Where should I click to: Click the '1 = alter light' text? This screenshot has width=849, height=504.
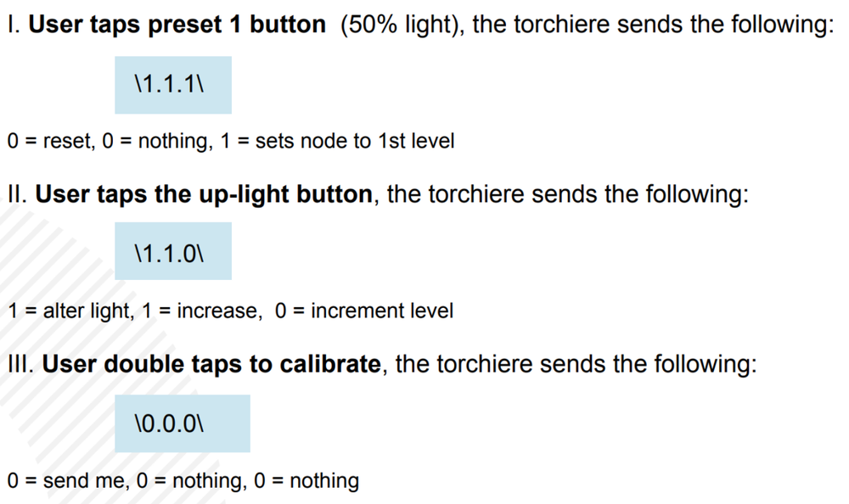tap(68, 311)
